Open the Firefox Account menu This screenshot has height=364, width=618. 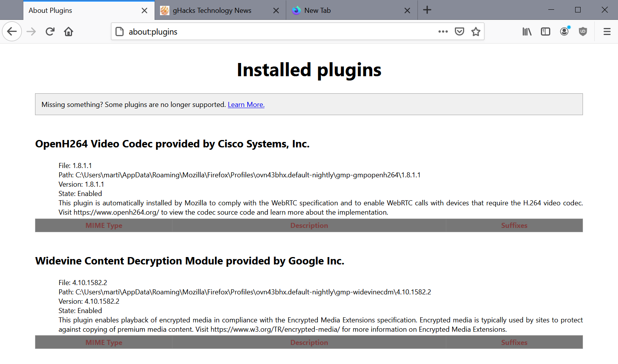(x=564, y=31)
